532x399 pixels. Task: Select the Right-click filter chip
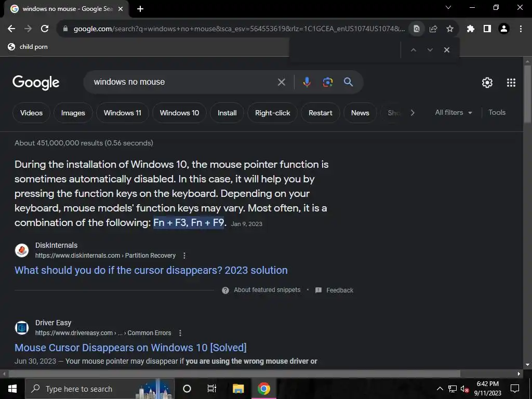[272, 113]
